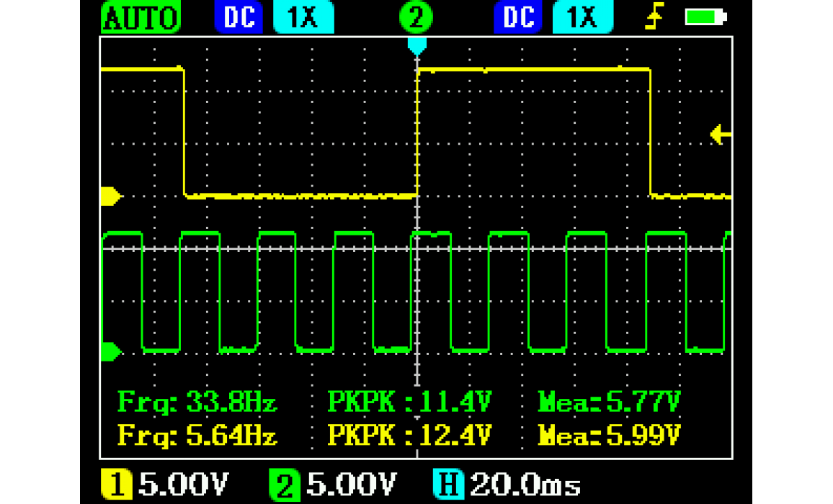This screenshot has height=504, width=833.
Task: Click the green channel 2 icon badge
Action: point(284,485)
